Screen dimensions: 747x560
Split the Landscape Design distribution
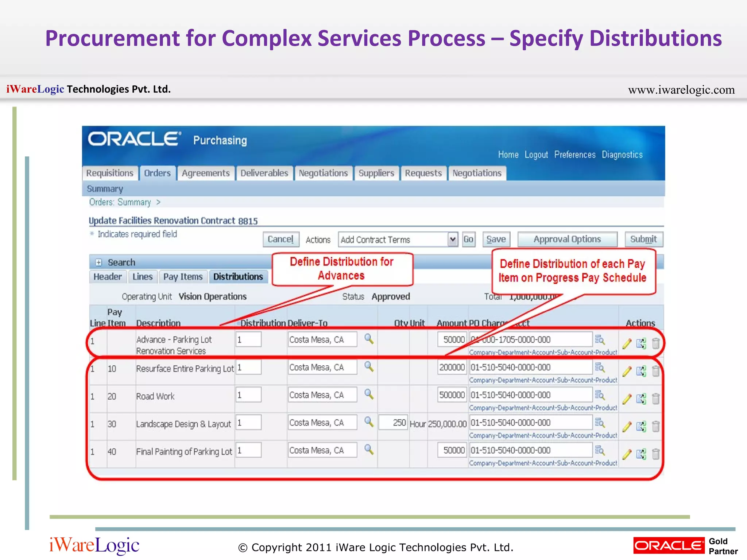click(x=641, y=427)
